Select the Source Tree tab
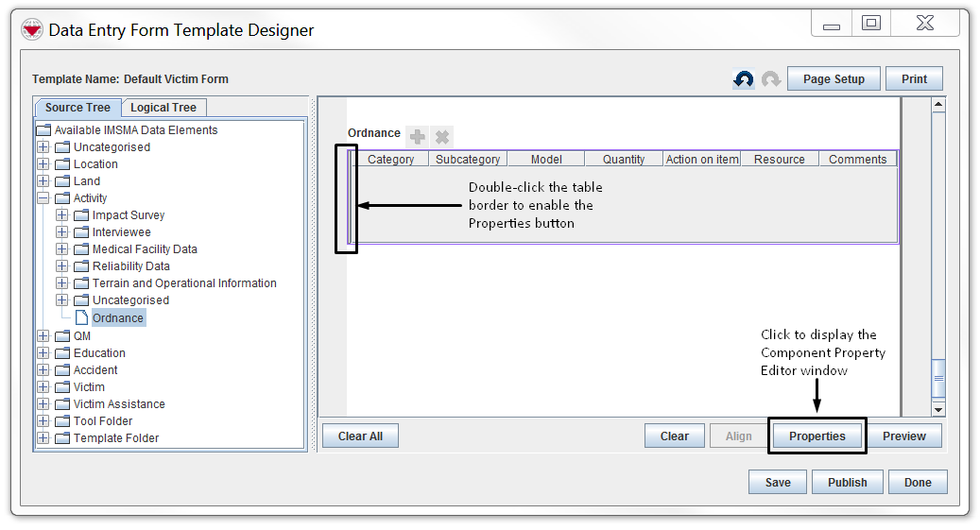Screen dimensions: 980x530 [x=77, y=108]
